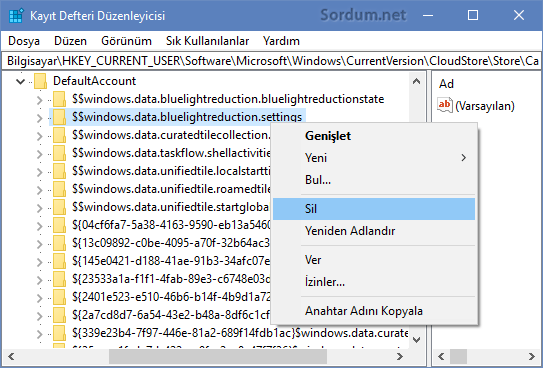Click folder icon of bluelightreductionstate key
The image size is (543, 368).
(59, 99)
